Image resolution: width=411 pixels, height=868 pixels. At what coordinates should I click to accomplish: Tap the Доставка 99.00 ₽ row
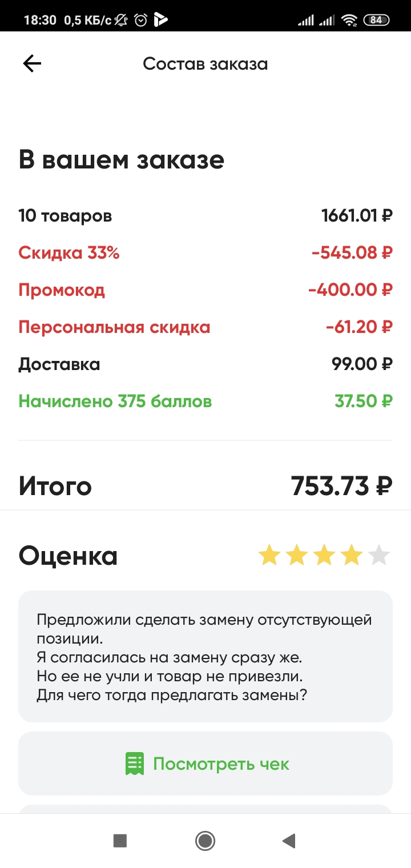tap(205, 364)
